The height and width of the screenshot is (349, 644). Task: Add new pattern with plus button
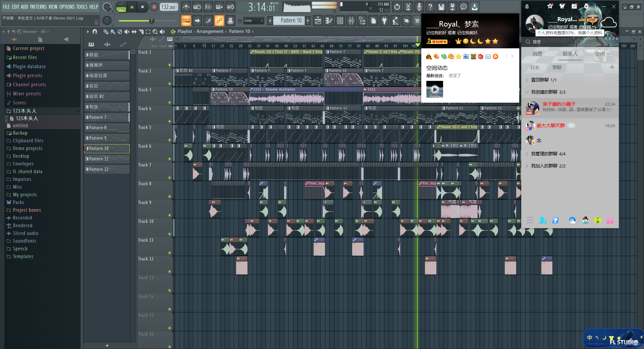(107, 345)
